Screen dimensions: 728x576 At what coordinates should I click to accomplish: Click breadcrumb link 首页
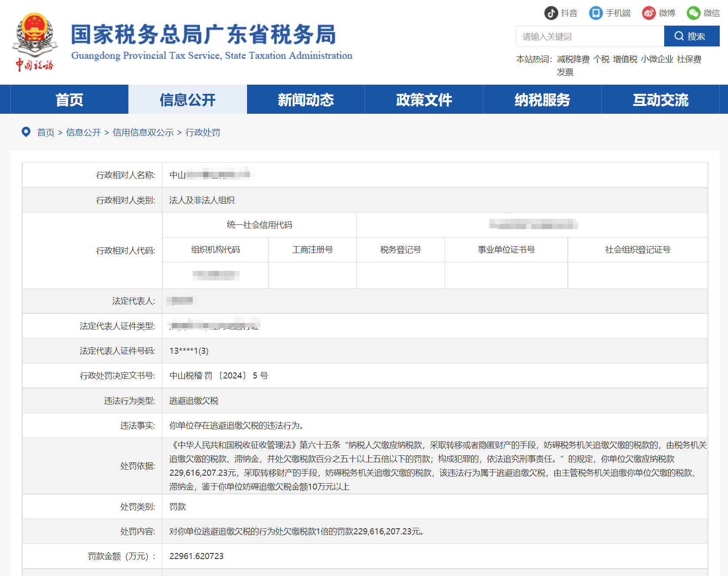tap(46, 132)
